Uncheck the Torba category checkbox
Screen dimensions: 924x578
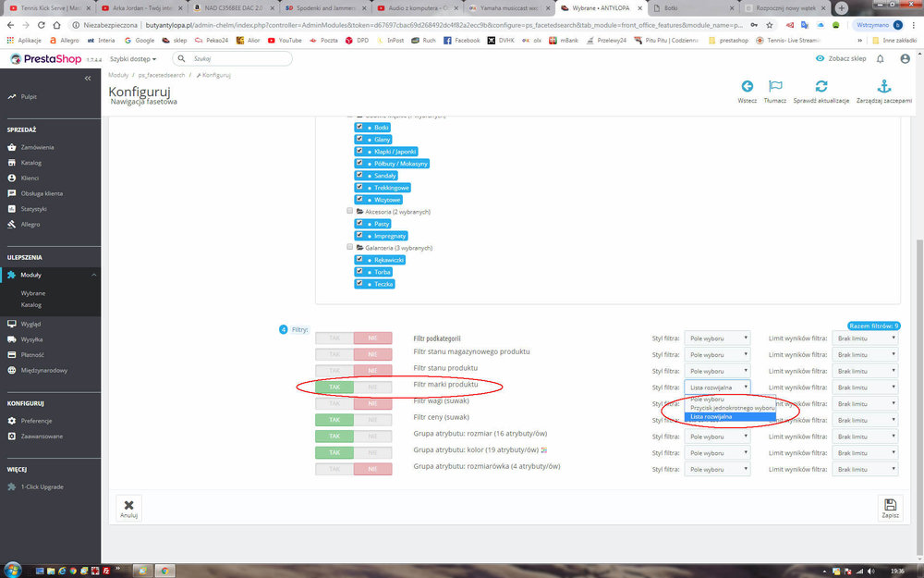359,271
